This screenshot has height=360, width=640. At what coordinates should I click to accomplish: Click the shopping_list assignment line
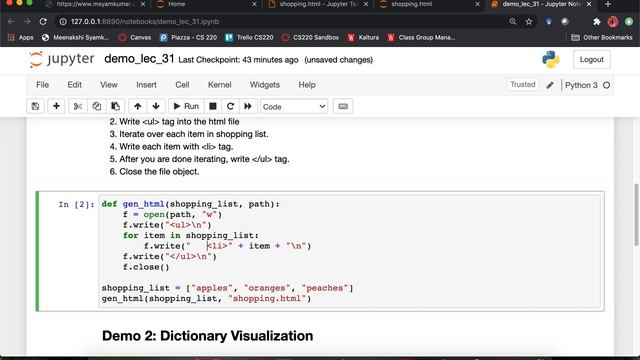[227, 288]
